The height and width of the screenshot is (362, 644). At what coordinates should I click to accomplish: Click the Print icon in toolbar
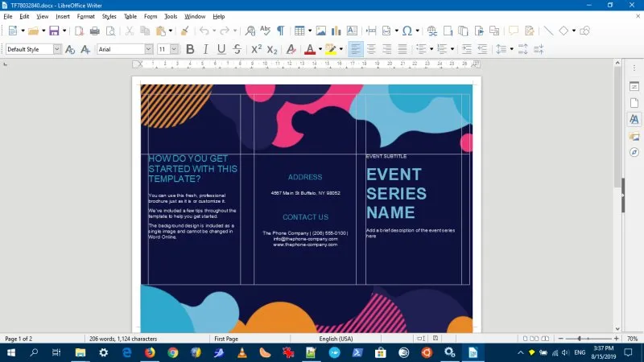pyautogui.click(x=94, y=31)
